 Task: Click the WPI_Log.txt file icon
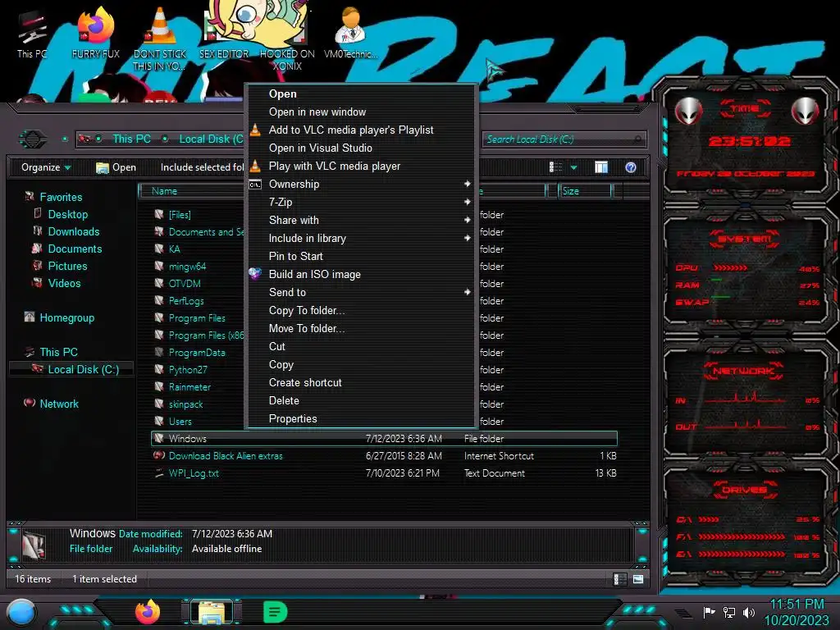pyautogui.click(x=158, y=473)
